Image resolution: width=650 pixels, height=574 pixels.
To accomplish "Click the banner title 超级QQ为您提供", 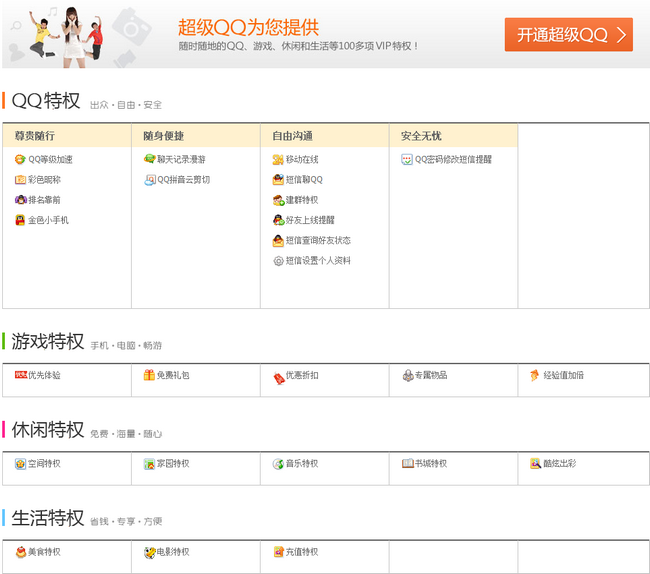I will click(x=248, y=28).
